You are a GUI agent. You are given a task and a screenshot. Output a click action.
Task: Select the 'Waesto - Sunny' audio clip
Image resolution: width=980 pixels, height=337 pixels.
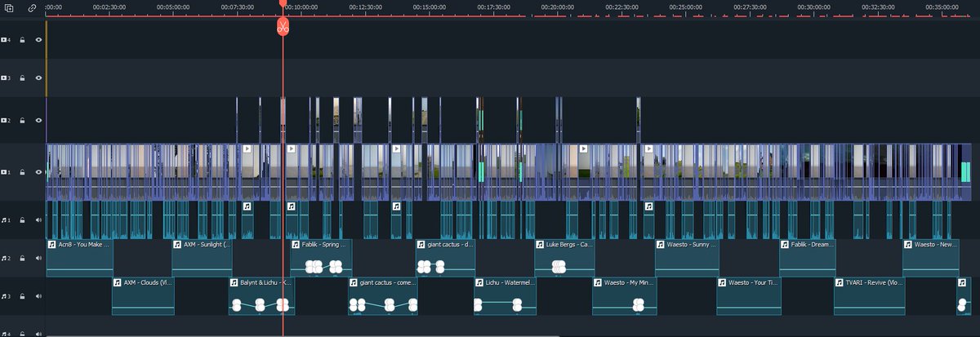pos(687,258)
